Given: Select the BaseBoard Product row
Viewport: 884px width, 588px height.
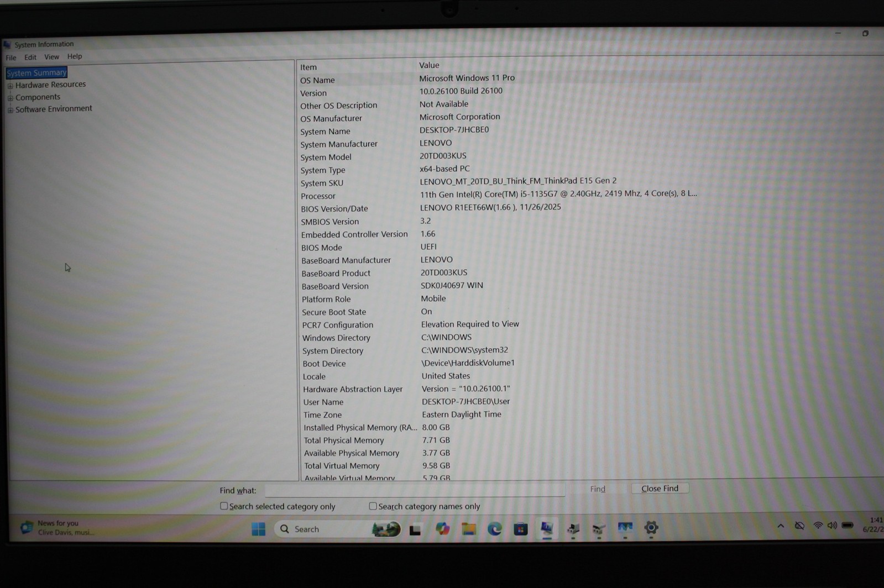Looking at the screenshot, I should click(500, 273).
